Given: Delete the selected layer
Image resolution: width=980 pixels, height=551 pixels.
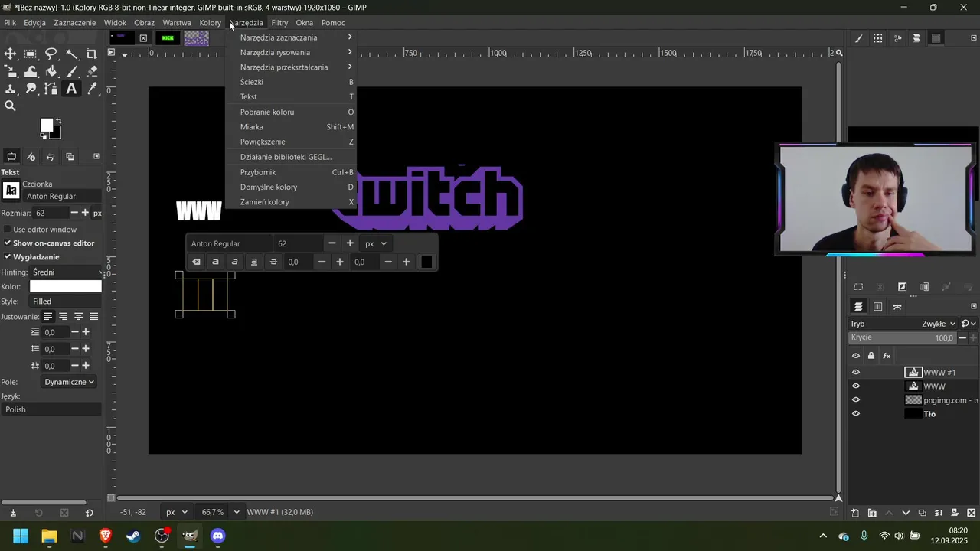Looking at the screenshot, I should [972, 513].
